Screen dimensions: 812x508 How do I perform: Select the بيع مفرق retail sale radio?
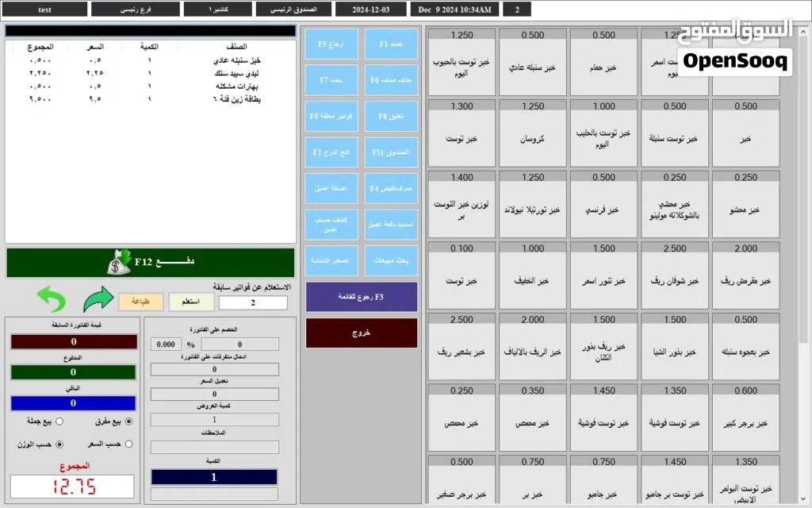[129, 421]
